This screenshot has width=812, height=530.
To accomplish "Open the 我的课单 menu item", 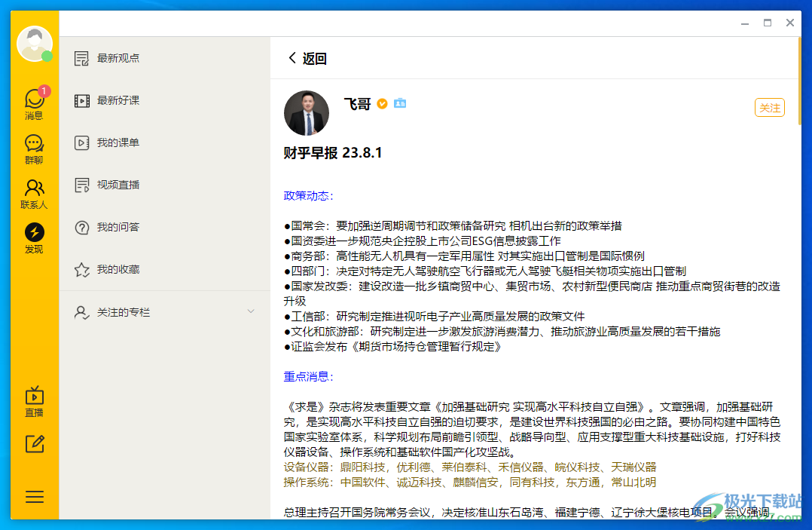I will pos(165,142).
